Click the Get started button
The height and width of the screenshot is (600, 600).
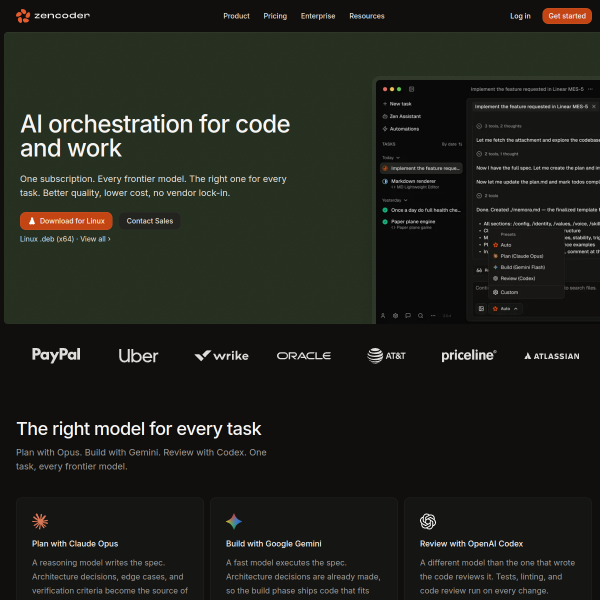567,16
